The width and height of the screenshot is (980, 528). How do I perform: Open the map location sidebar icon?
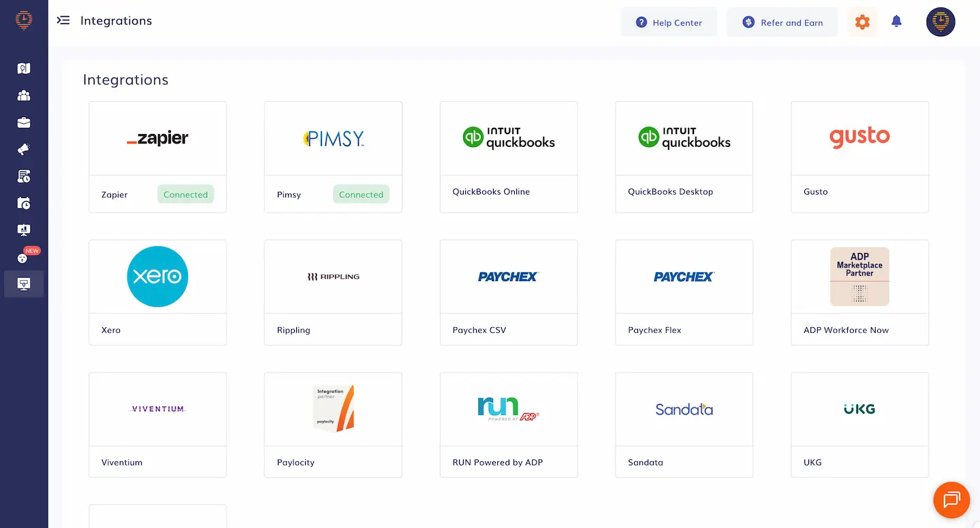tap(24, 69)
